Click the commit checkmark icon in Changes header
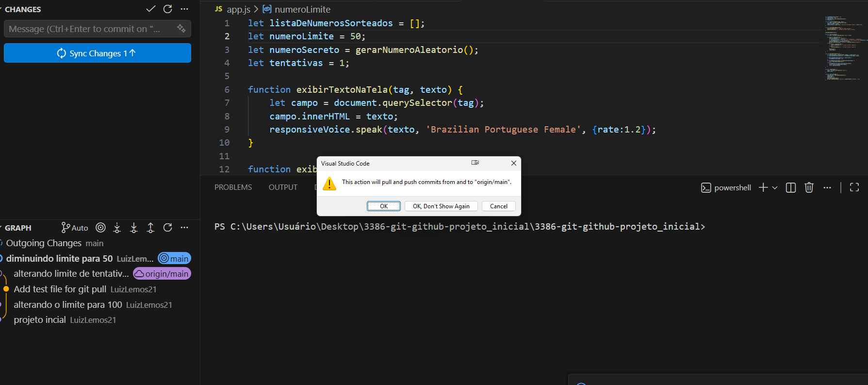Screen dimensions: 868x385 tap(151, 9)
